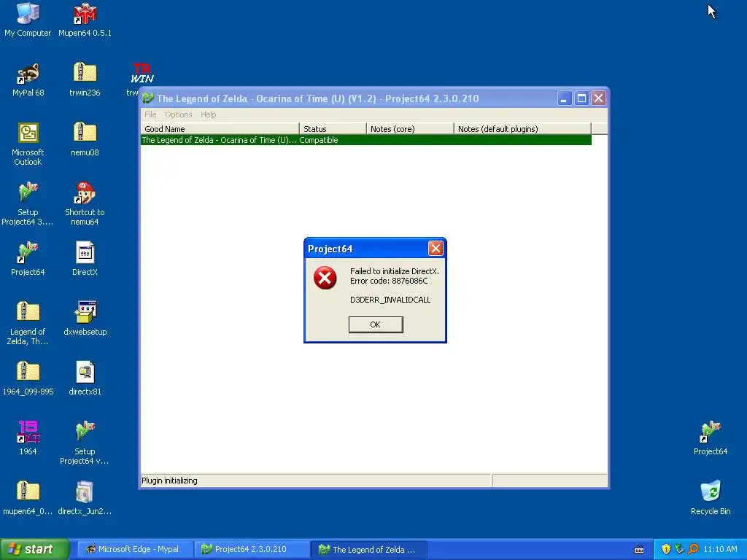Image resolution: width=747 pixels, height=560 pixels.
Task: Sort by the Status column header
Action: click(333, 128)
